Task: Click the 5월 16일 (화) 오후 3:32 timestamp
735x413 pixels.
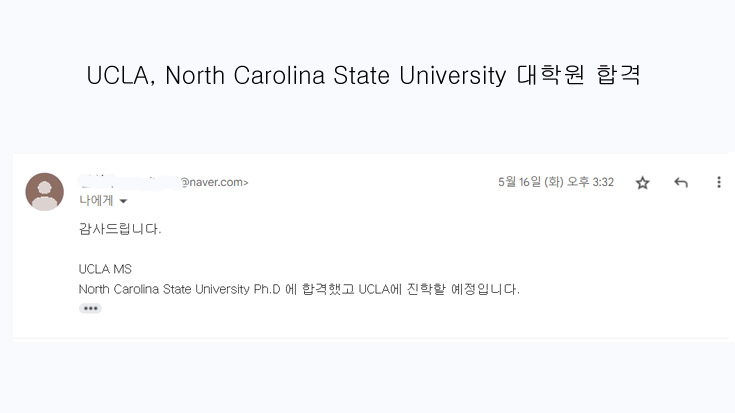Action: 556,182
